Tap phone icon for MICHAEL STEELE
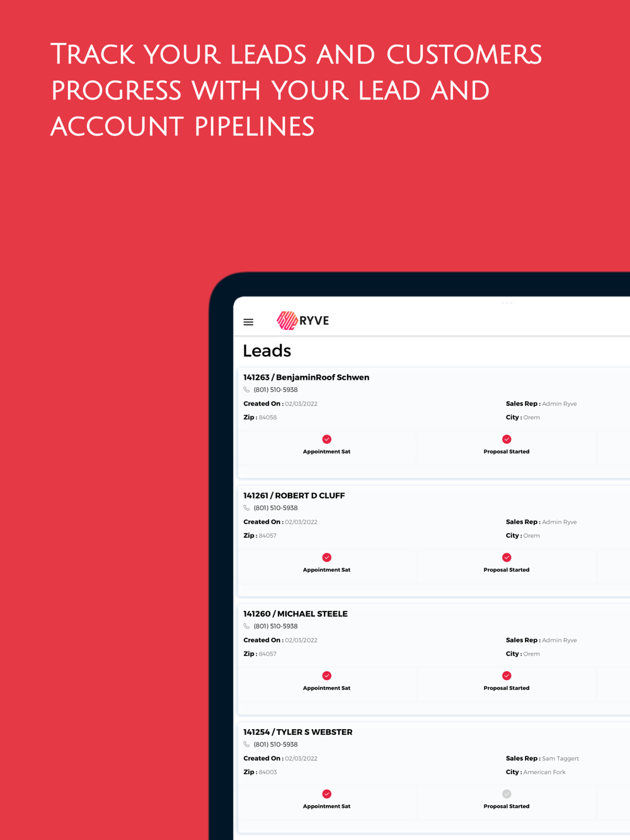 click(x=247, y=627)
